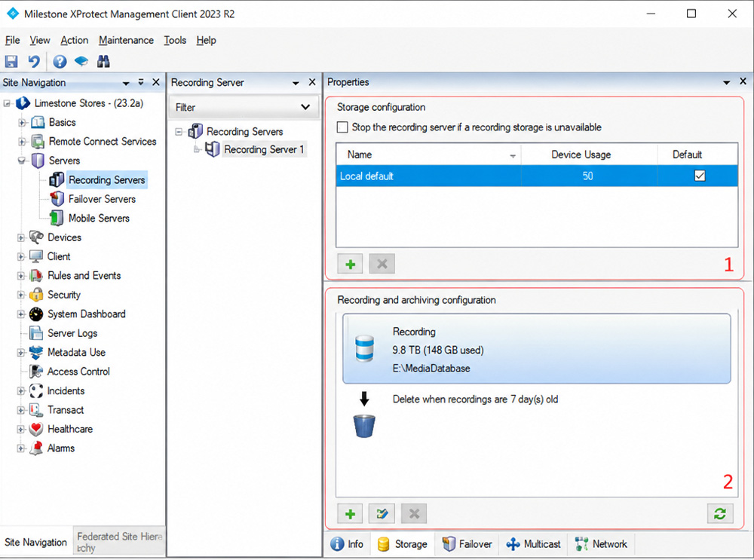Select Failover Servers in the navigation tree
Image resolution: width=754 pixels, height=560 pixels.
102,199
